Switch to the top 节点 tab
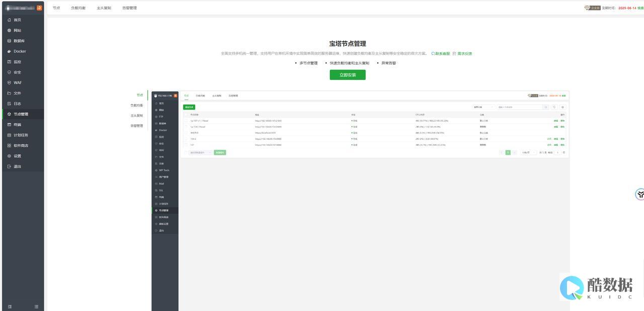The height and width of the screenshot is (311, 644). point(56,8)
